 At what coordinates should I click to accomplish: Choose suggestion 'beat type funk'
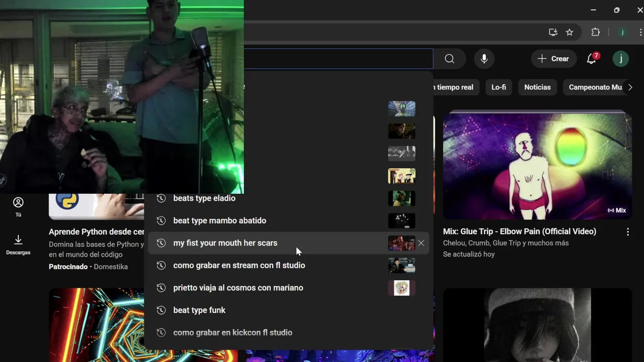tap(288, 310)
